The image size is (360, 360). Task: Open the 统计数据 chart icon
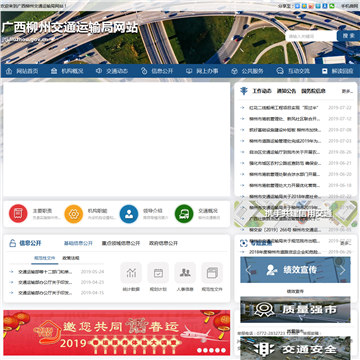(131, 273)
